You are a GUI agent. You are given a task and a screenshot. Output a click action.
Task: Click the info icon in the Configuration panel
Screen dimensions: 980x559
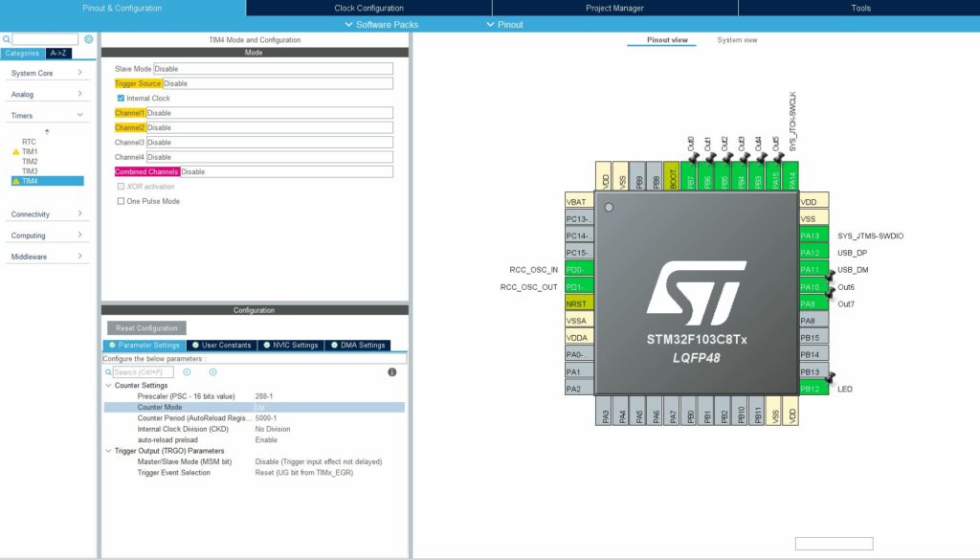click(392, 371)
